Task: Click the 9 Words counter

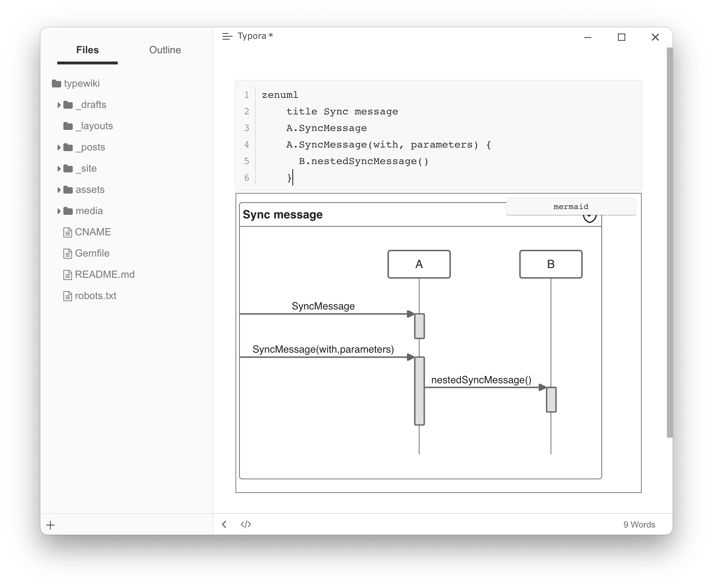Action: pyautogui.click(x=639, y=525)
